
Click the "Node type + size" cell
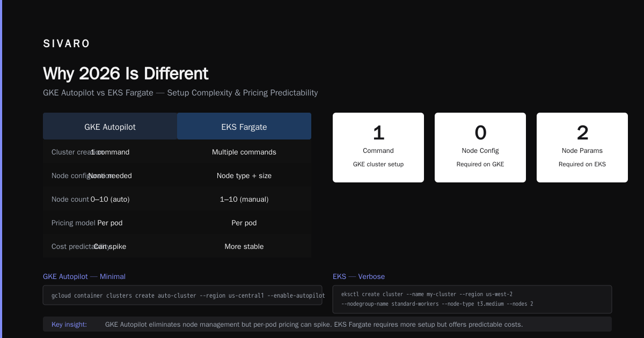(x=244, y=176)
